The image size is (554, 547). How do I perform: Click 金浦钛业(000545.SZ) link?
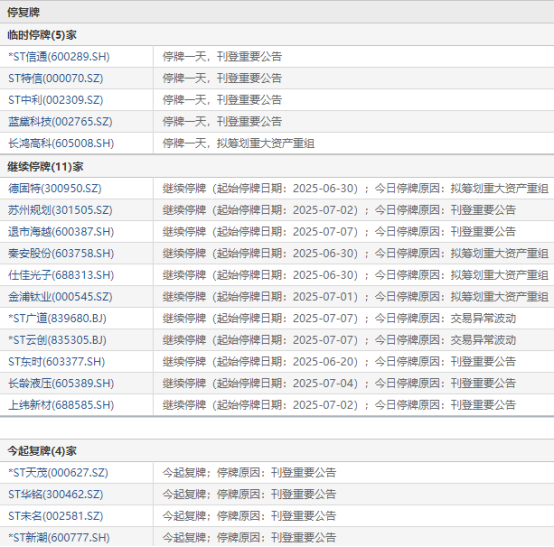click(60, 297)
